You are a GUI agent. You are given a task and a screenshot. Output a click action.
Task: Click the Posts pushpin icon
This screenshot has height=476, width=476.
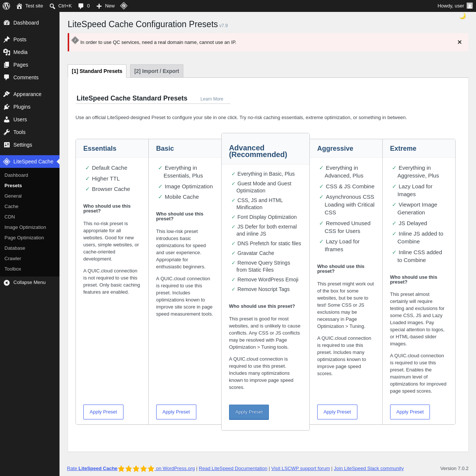[7, 39]
